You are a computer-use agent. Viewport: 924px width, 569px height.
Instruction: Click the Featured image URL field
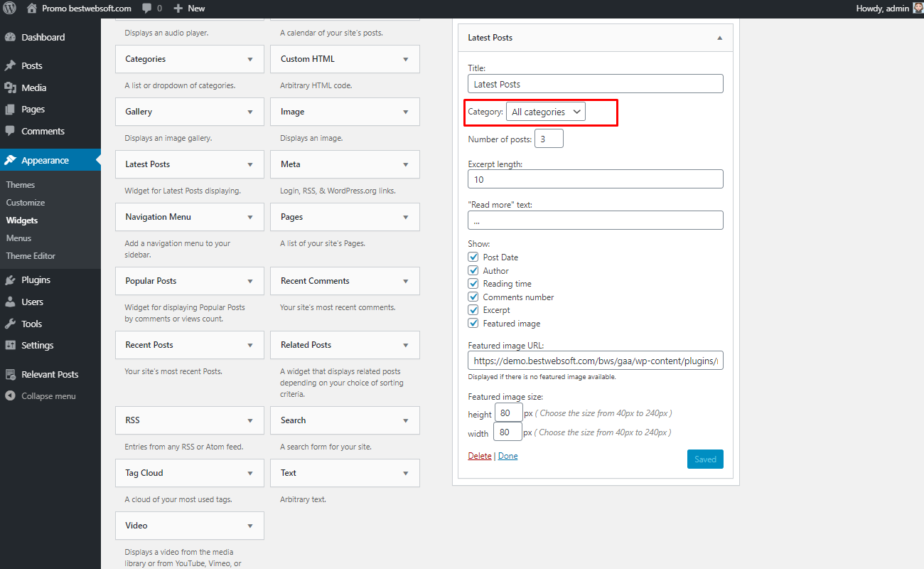point(596,361)
